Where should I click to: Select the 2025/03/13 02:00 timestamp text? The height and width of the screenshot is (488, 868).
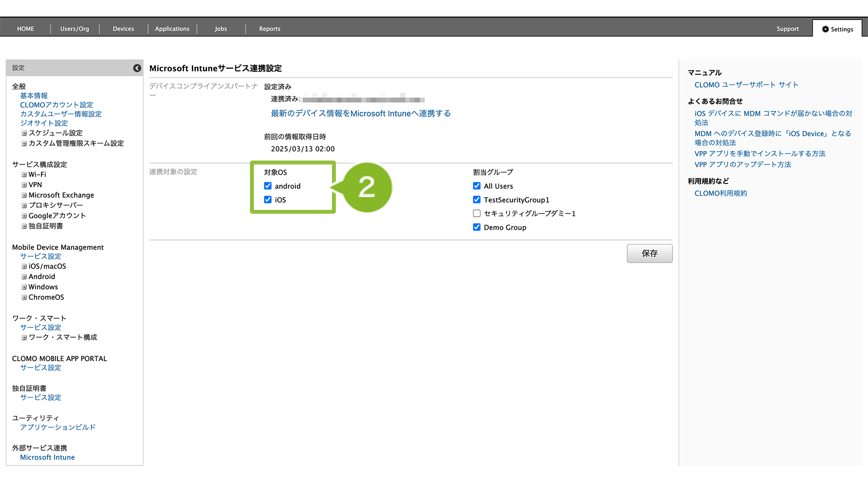click(303, 149)
